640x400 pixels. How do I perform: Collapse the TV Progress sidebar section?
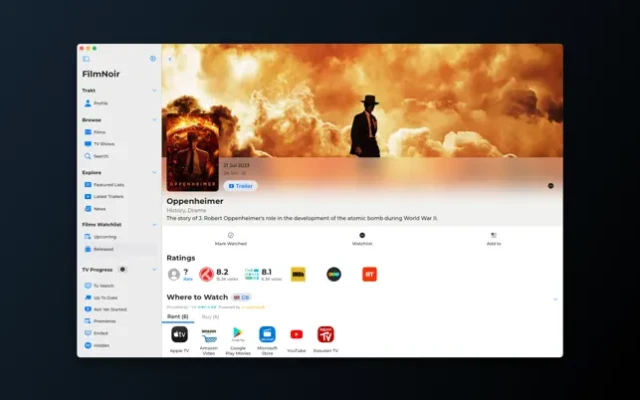[x=154, y=269]
